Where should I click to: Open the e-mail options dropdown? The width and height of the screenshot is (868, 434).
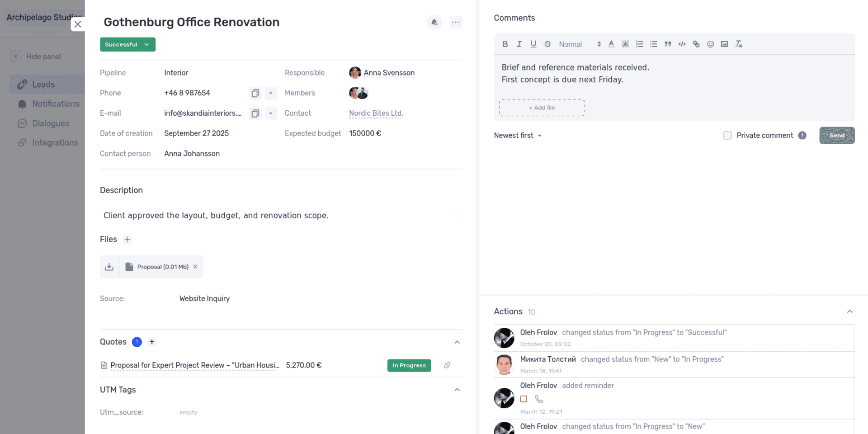click(271, 113)
